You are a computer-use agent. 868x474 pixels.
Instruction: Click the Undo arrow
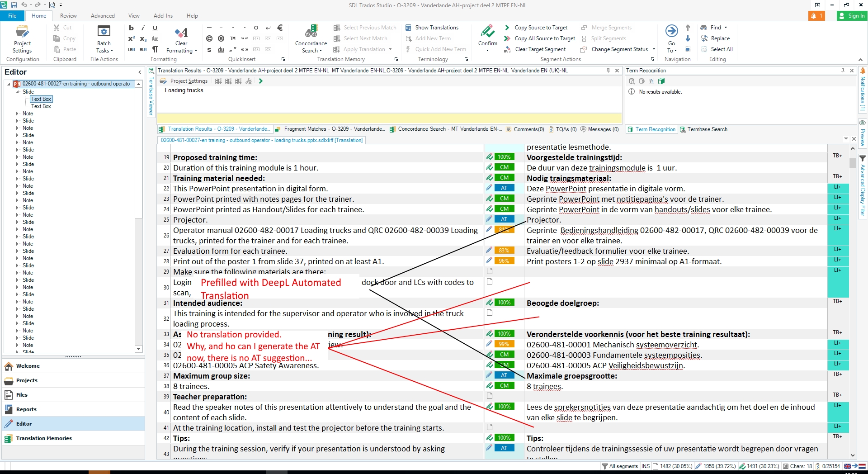pos(24,5)
